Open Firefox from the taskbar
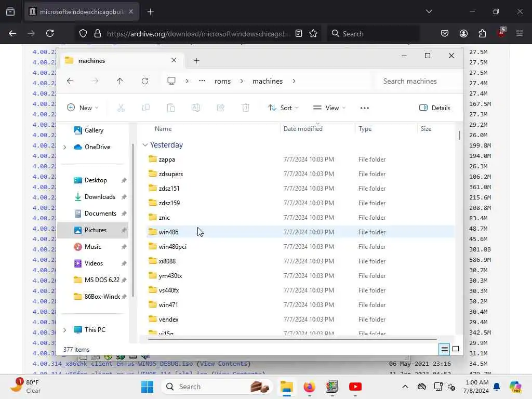The image size is (532, 399). 309,387
